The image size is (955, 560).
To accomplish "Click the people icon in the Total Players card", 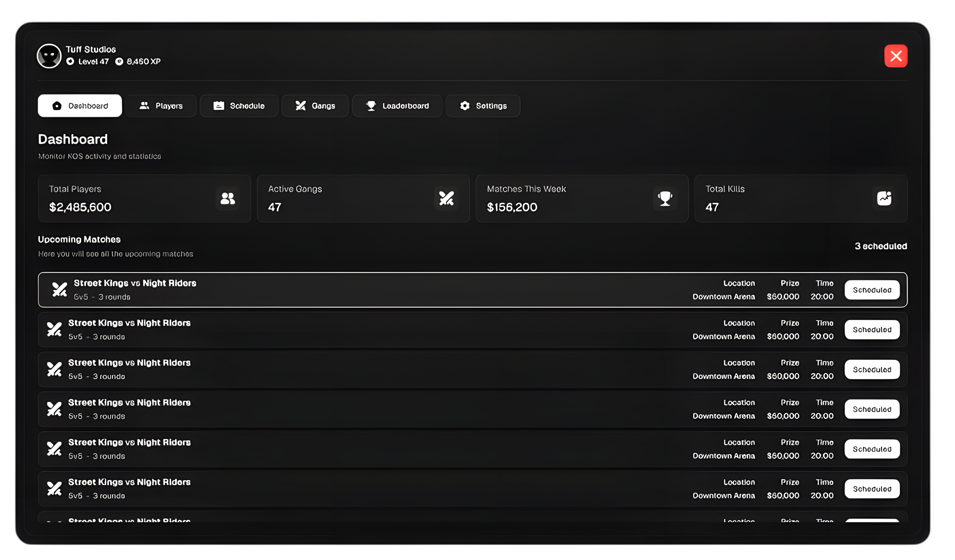I will (x=228, y=198).
